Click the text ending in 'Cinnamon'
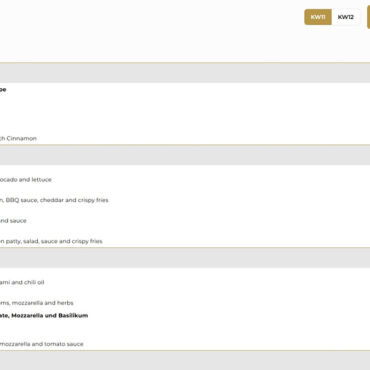 (18, 138)
